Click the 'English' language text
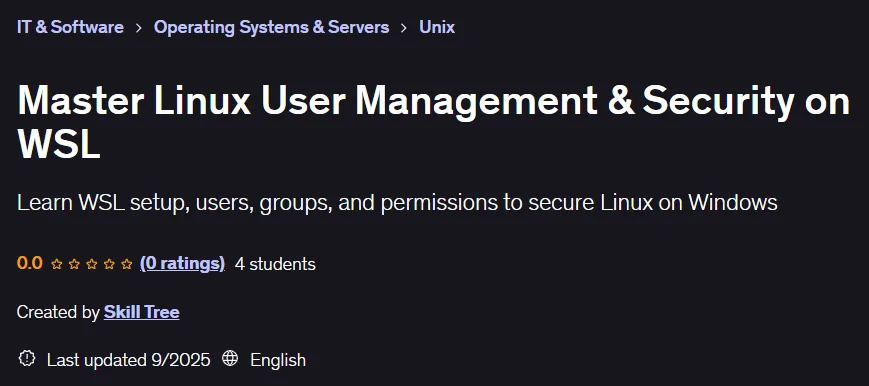Screen dimensions: 869x386 (278, 360)
